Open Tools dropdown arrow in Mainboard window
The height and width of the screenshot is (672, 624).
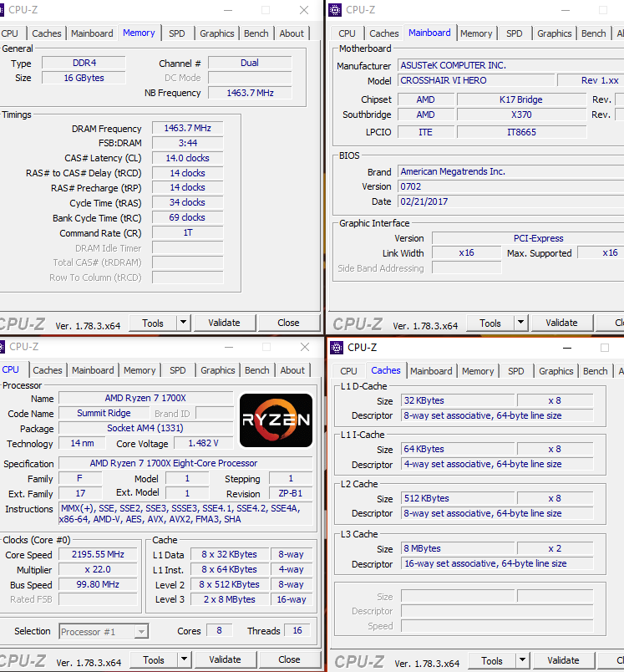(520, 323)
